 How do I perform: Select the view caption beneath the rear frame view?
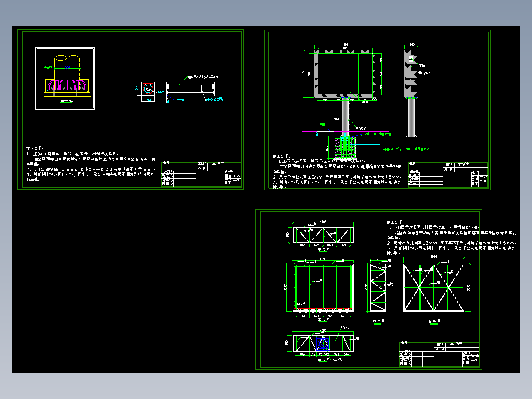[434, 321]
